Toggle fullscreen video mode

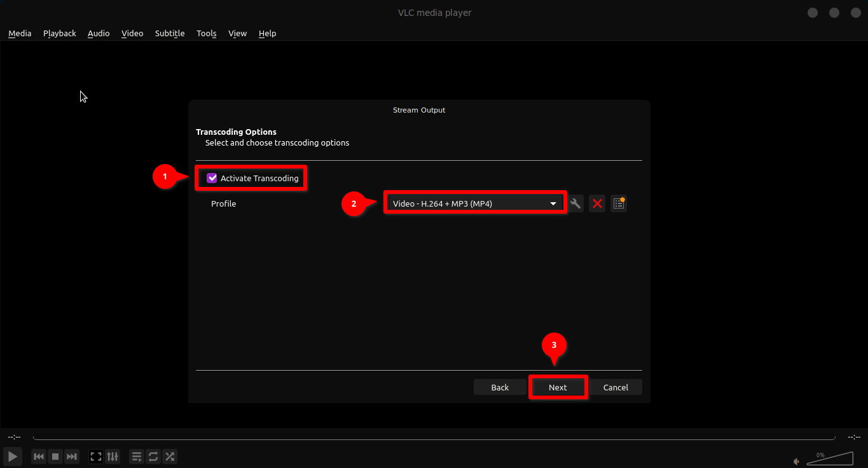point(96,457)
